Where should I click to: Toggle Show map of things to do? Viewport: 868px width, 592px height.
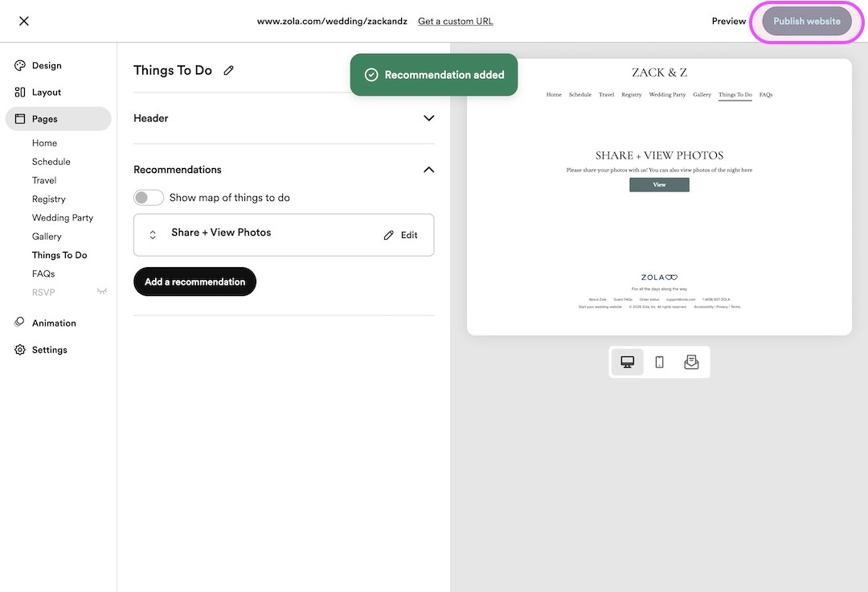tap(149, 198)
